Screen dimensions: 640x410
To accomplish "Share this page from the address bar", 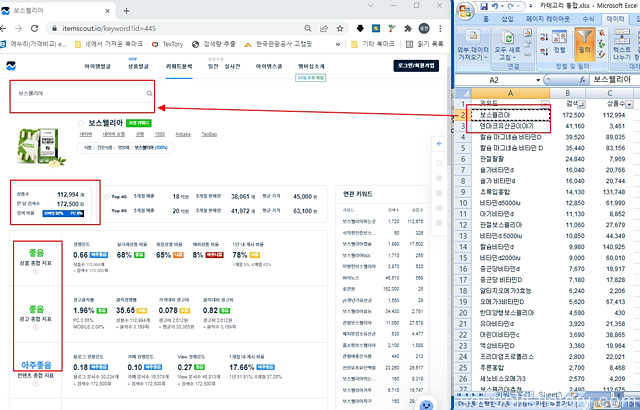I will (324, 29).
